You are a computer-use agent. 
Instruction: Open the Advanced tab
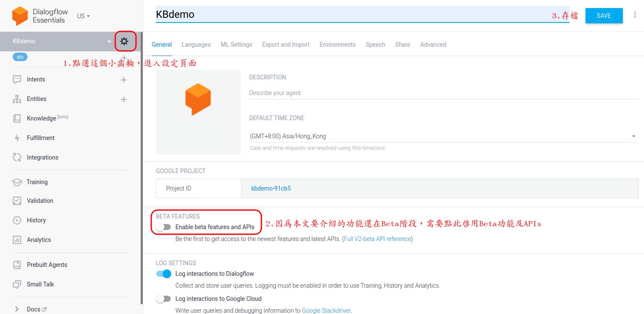433,45
